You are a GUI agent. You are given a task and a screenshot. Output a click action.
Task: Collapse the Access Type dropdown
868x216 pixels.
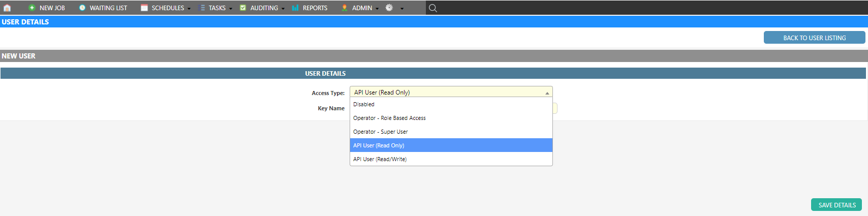point(547,92)
